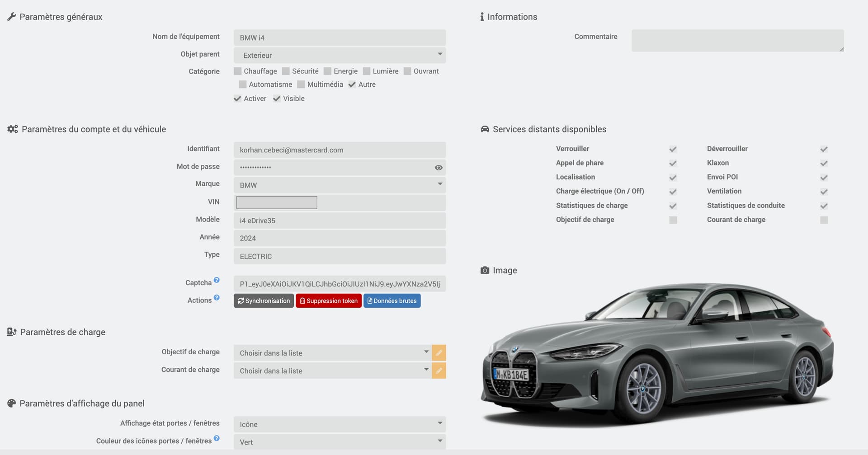
Task: Toggle the Ventilation service checkbox
Action: (x=824, y=192)
